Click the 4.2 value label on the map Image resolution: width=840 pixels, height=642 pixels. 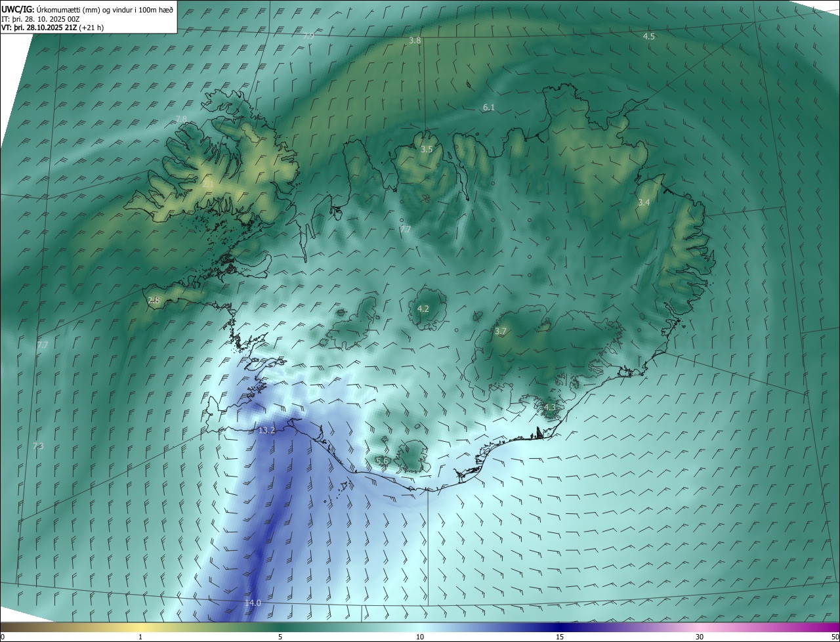423,309
